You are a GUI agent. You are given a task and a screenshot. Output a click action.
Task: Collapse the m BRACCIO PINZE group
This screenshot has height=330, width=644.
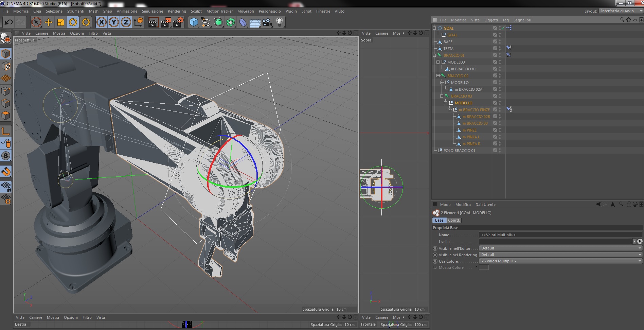[x=449, y=110]
